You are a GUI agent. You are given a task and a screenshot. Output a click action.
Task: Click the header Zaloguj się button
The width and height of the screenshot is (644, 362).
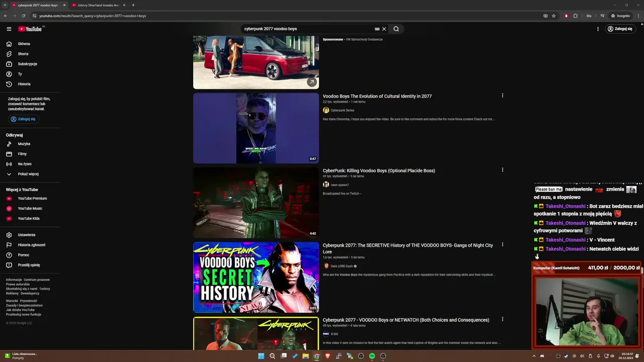(x=620, y=29)
